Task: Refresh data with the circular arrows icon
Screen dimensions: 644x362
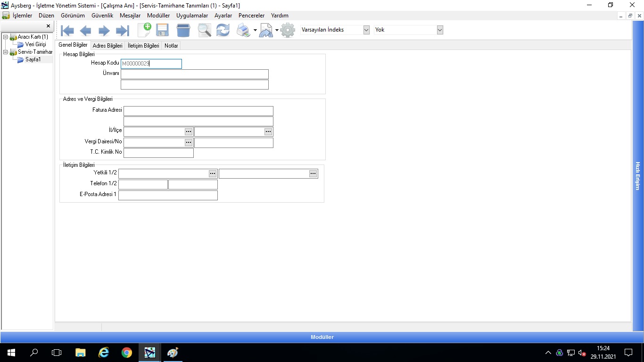Action: pyautogui.click(x=223, y=30)
